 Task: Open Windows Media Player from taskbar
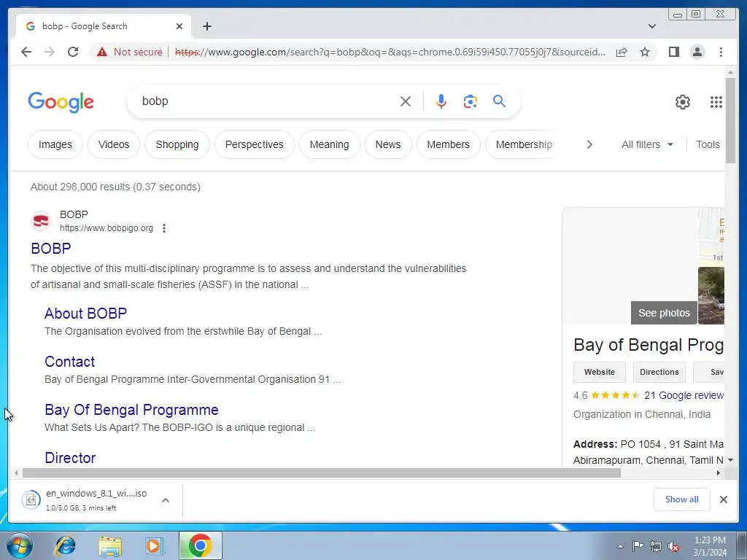point(155,545)
